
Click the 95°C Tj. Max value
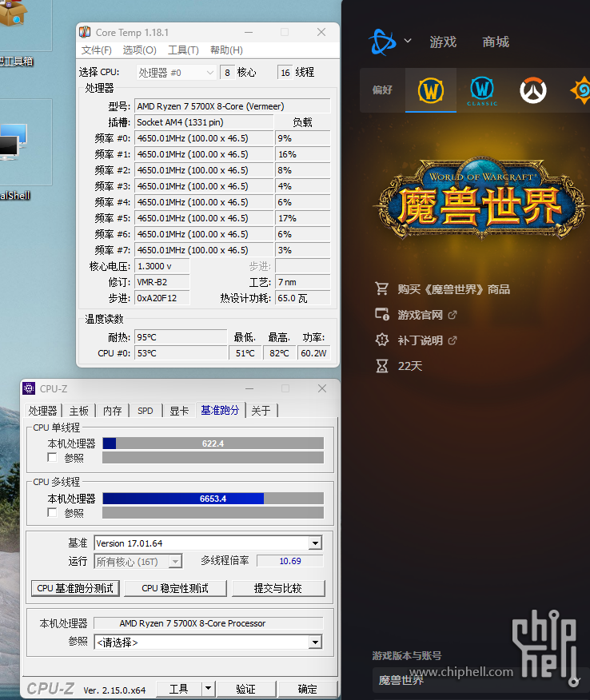pos(181,337)
